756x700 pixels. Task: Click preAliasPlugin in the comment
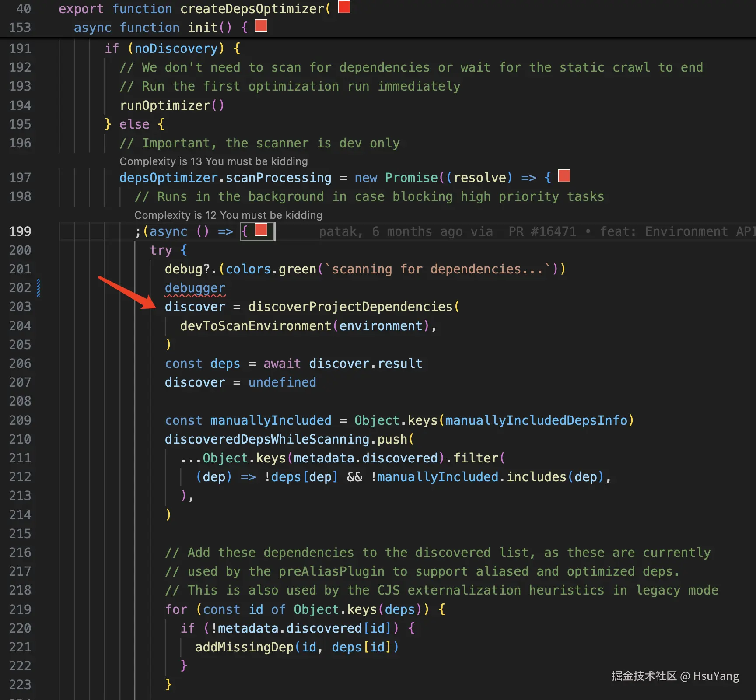(331, 571)
